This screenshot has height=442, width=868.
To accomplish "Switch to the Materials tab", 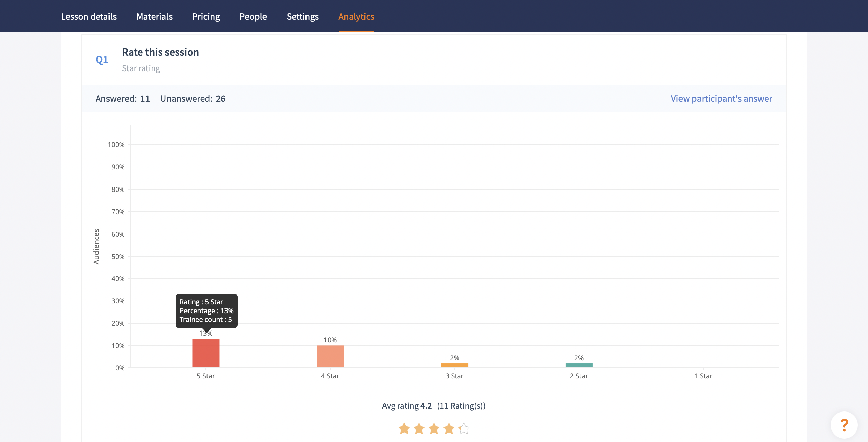I will click(x=154, y=16).
